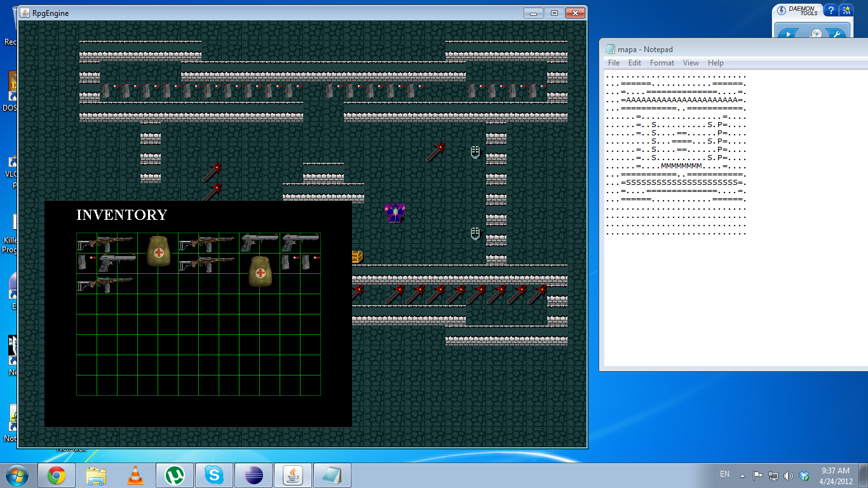868x488 pixels.
Task: Open the Help menu in Notepad
Action: pyautogui.click(x=715, y=63)
